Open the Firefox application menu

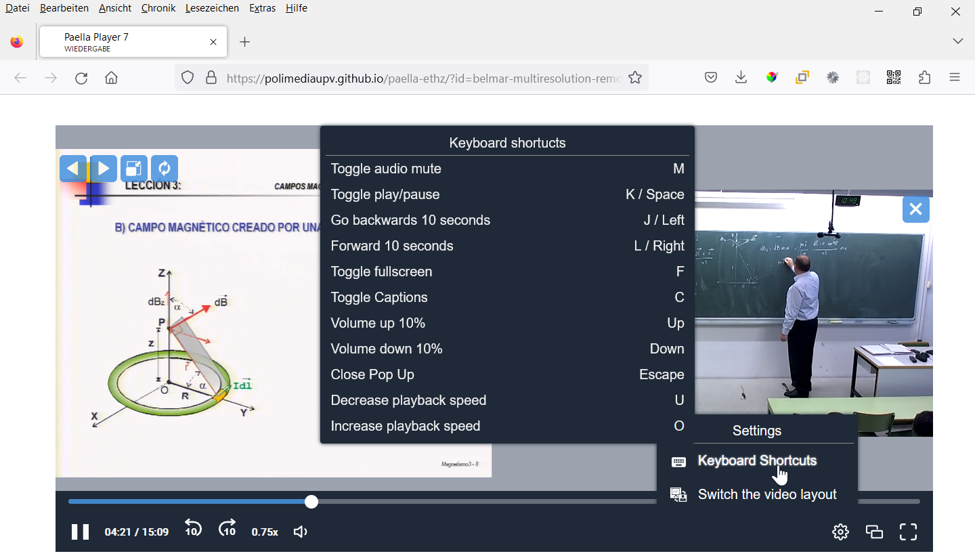click(954, 77)
